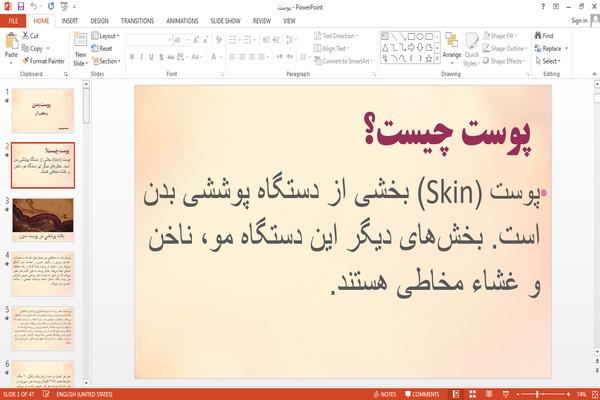
Task: Switch to the DESIGN tab
Action: click(99, 21)
